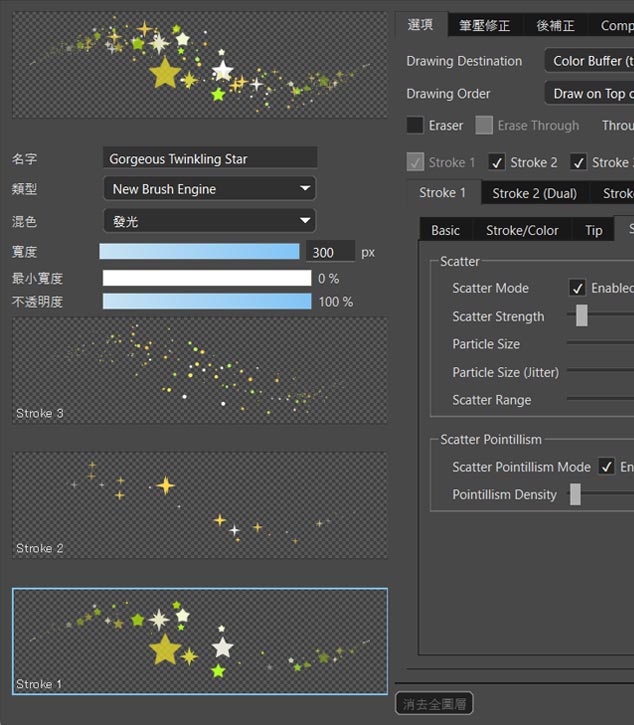Open the Drawing Destination dropdown
The height and width of the screenshot is (725, 634).
coord(590,61)
